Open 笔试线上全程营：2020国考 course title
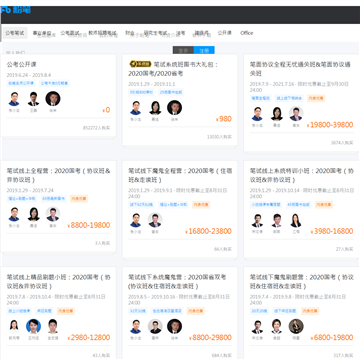 click(59, 175)
